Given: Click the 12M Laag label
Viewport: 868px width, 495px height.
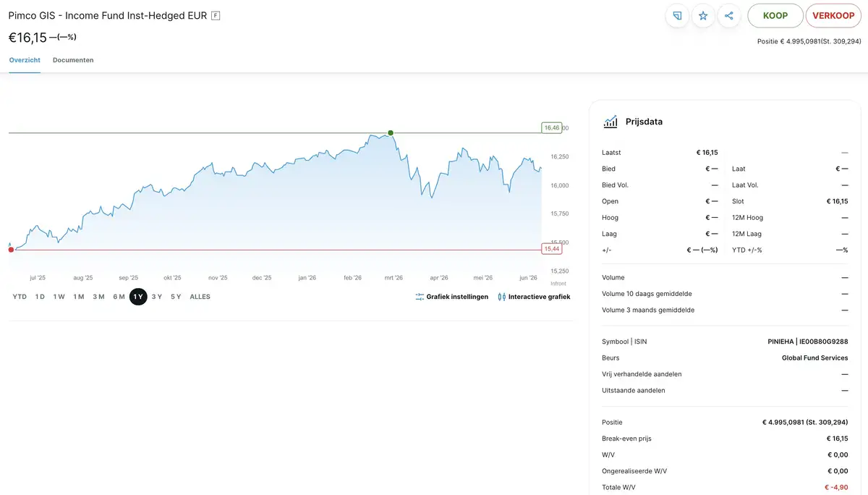Looking at the screenshot, I should (747, 234).
